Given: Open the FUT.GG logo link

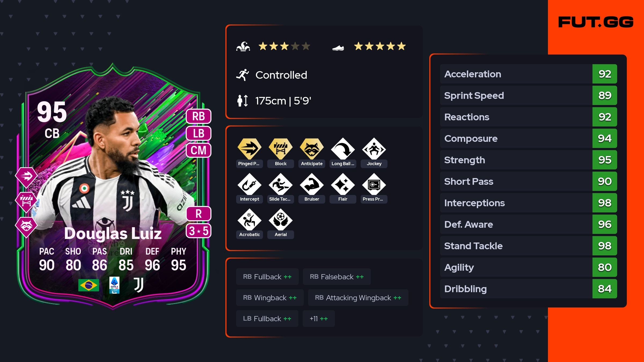Looking at the screenshot, I should point(596,22).
